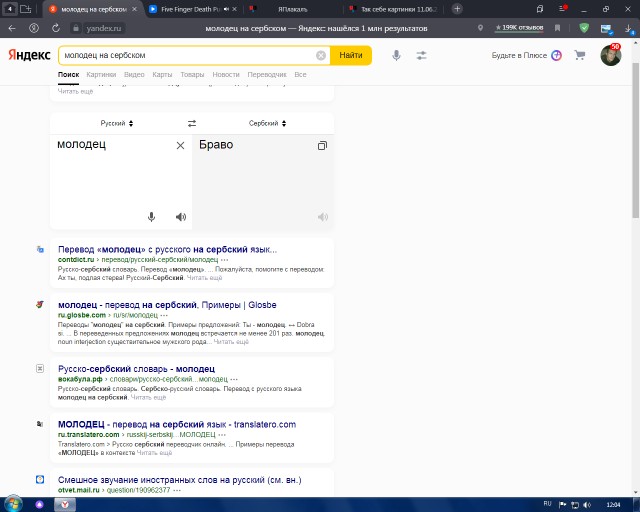Listen to Serbian translation speaker icon
Screen dimensions: 640x512
pos(323,217)
